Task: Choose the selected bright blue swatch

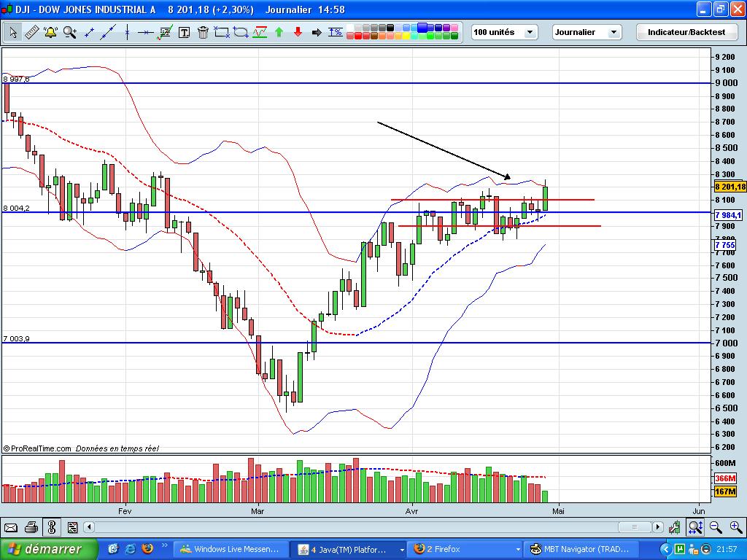Action: click(422, 28)
